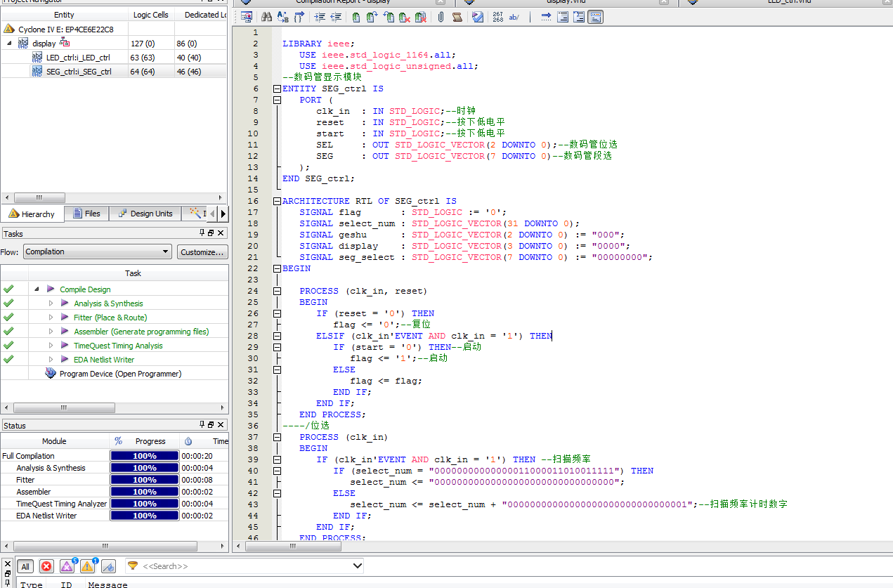The height and width of the screenshot is (588, 893).
Task: Close the Tasks panel
Action: coord(221,233)
